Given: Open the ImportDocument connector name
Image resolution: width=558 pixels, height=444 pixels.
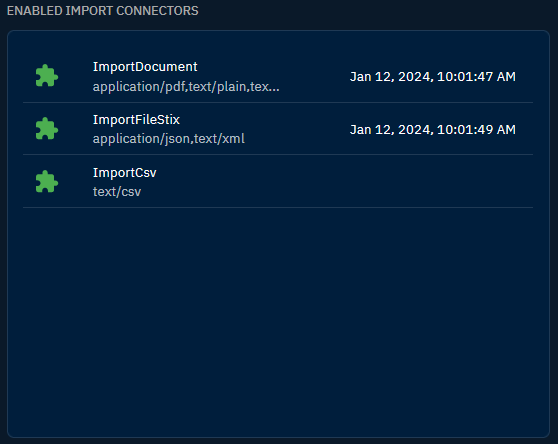Looking at the screenshot, I should coord(145,67).
